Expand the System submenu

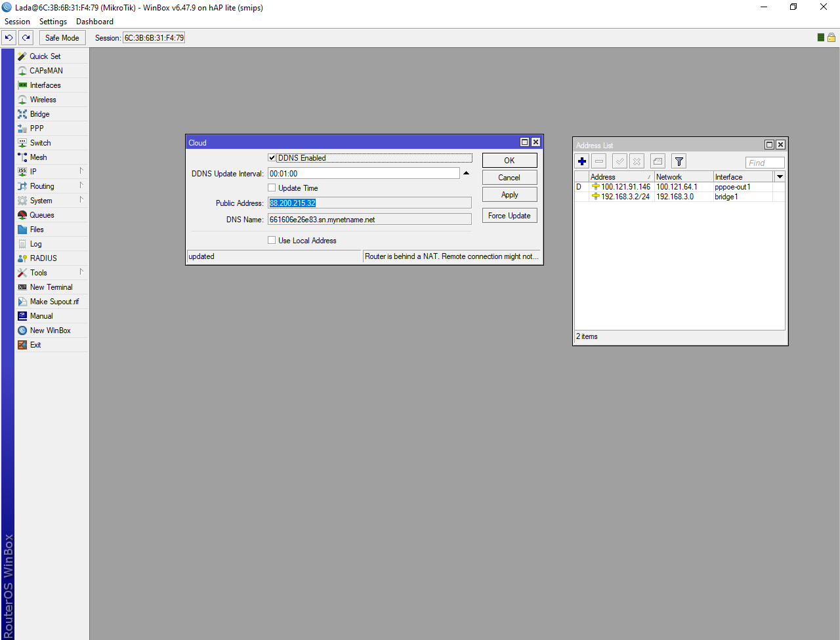[x=51, y=201]
